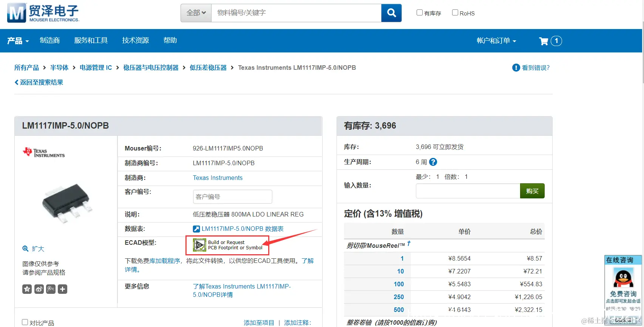Click the stock text 3,696 可立即发货
Screen dimensions: 644x327
click(x=440, y=147)
